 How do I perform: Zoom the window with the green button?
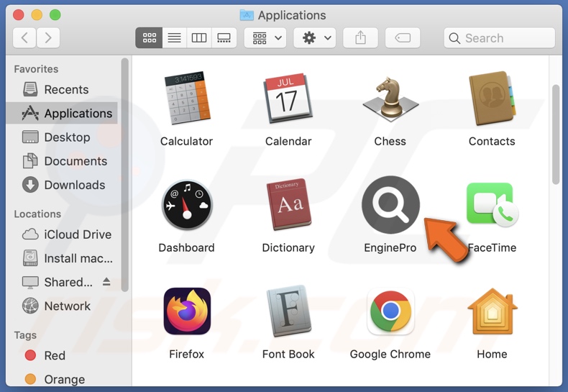pos(55,15)
